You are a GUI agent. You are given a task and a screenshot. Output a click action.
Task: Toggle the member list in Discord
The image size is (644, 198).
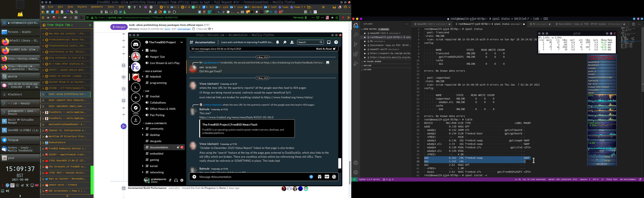pyautogui.click(x=292, y=42)
